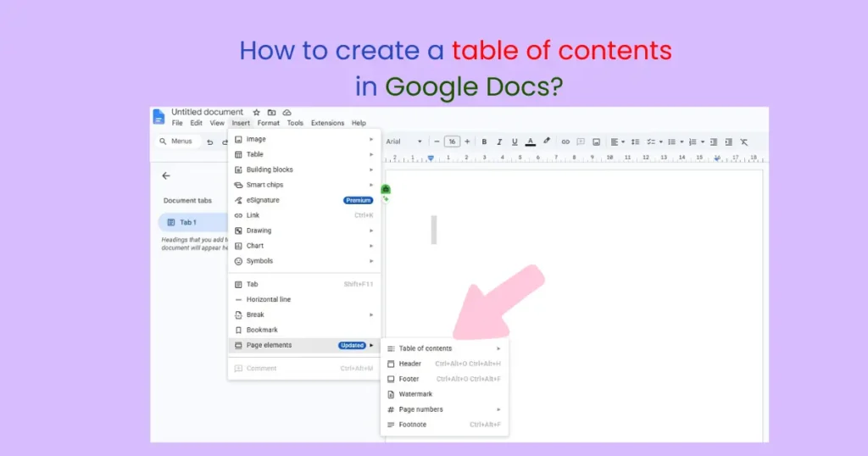Viewport: 868px width, 456px height.
Task: Select Footnote from Page elements
Action: click(x=444, y=425)
